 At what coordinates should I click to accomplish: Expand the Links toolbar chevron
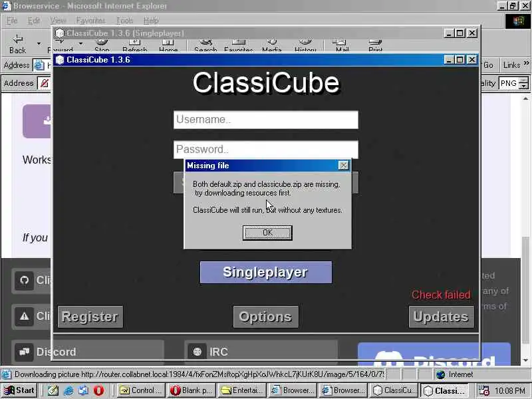526,63
